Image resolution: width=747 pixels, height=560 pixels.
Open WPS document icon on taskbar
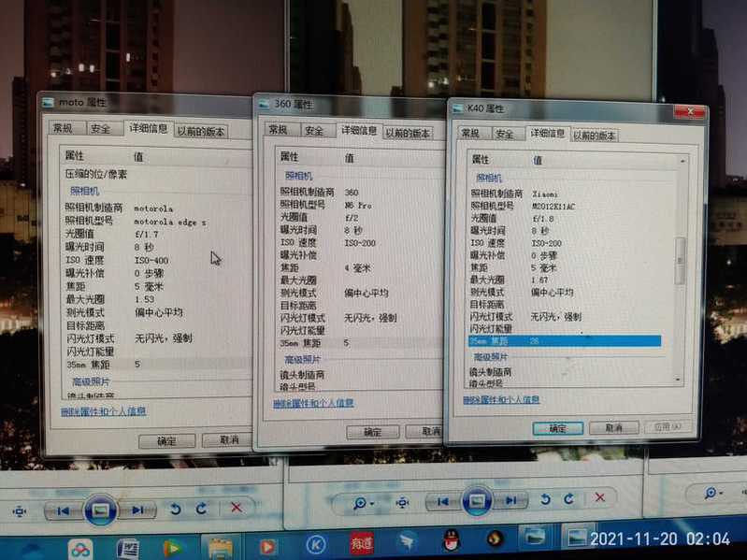(x=127, y=549)
